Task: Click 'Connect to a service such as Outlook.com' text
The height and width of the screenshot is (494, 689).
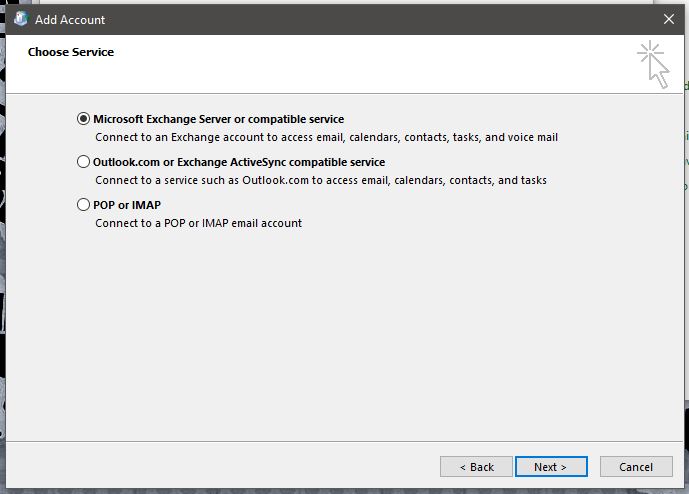Action: click(x=321, y=181)
